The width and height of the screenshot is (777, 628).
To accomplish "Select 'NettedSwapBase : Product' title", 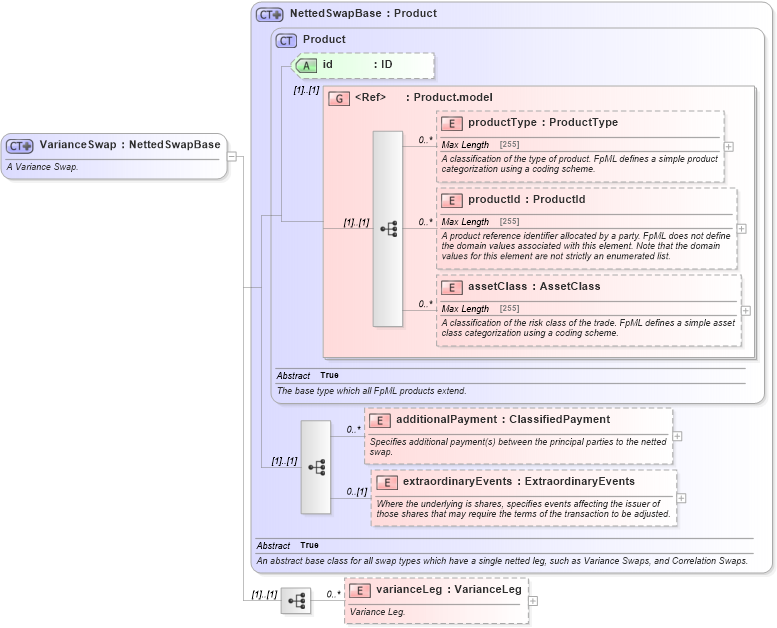I will [363, 13].
